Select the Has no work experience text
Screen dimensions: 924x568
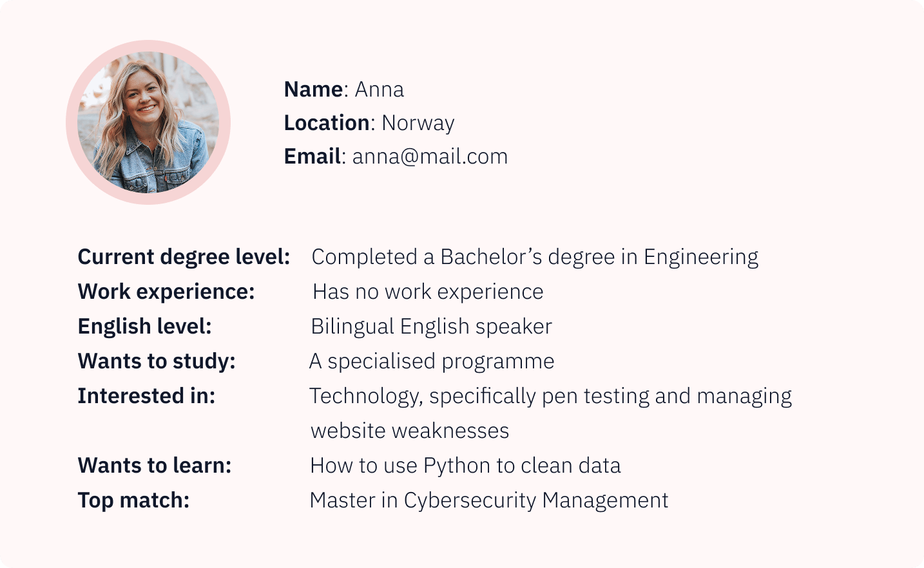(428, 292)
